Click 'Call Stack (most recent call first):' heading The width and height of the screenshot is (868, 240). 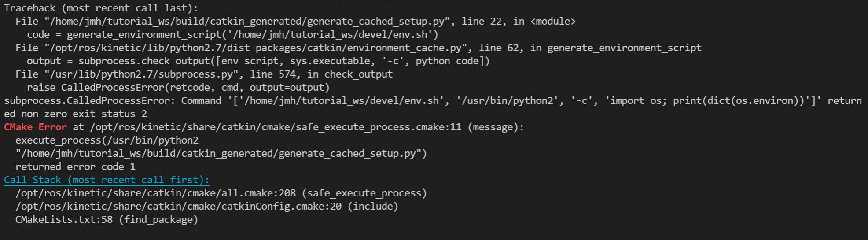(107, 180)
